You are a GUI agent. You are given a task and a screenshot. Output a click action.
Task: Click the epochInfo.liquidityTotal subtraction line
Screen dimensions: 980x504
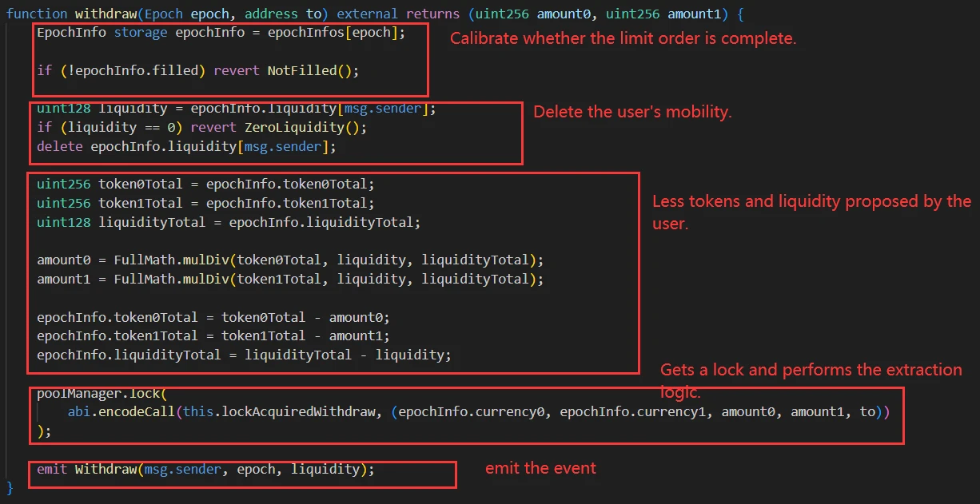pyautogui.click(x=244, y=355)
